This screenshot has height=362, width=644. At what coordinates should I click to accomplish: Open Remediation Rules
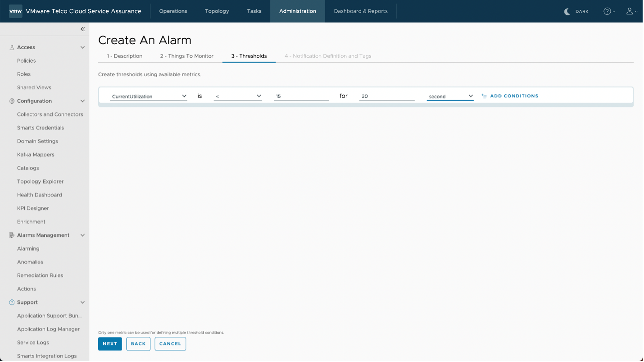click(x=40, y=275)
